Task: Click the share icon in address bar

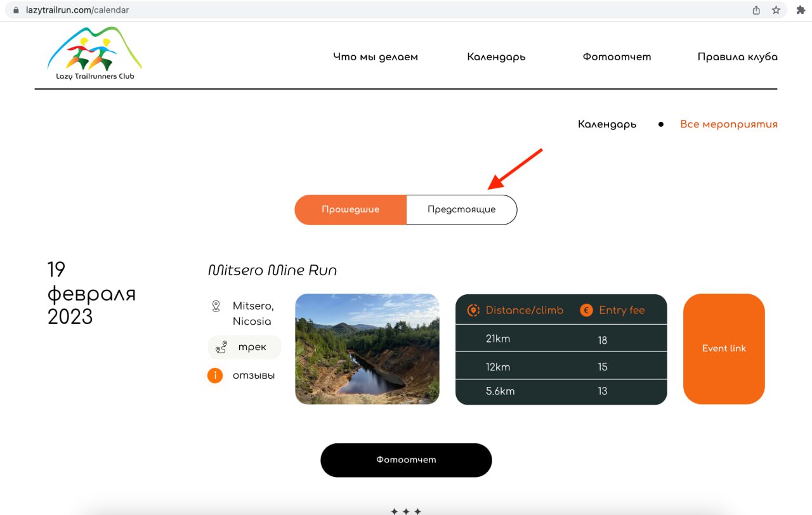Action: coord(756,10)
